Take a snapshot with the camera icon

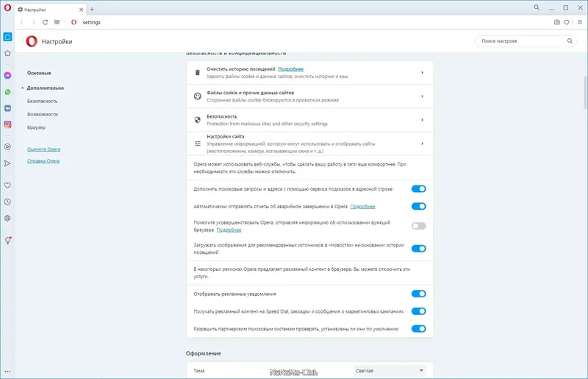pos(557,22)
